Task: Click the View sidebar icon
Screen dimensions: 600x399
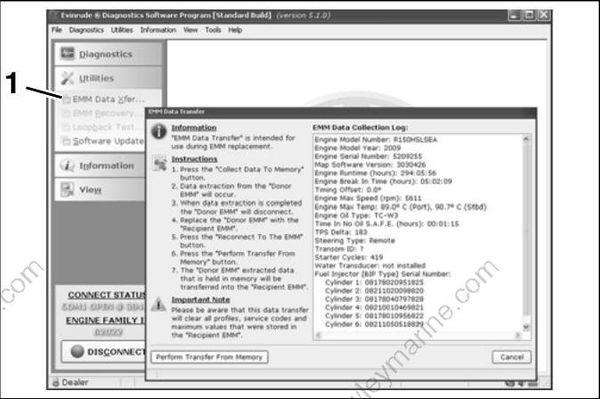Action: pyautogui.click(x=67, y=189)
